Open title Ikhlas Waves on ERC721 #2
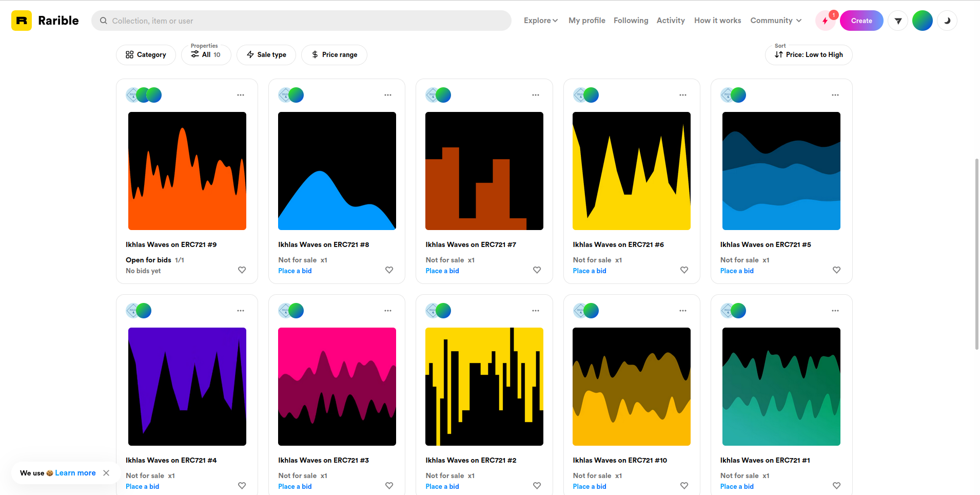Image resolution: width=980 pixels, height=495 pixels. click(471, 461)
